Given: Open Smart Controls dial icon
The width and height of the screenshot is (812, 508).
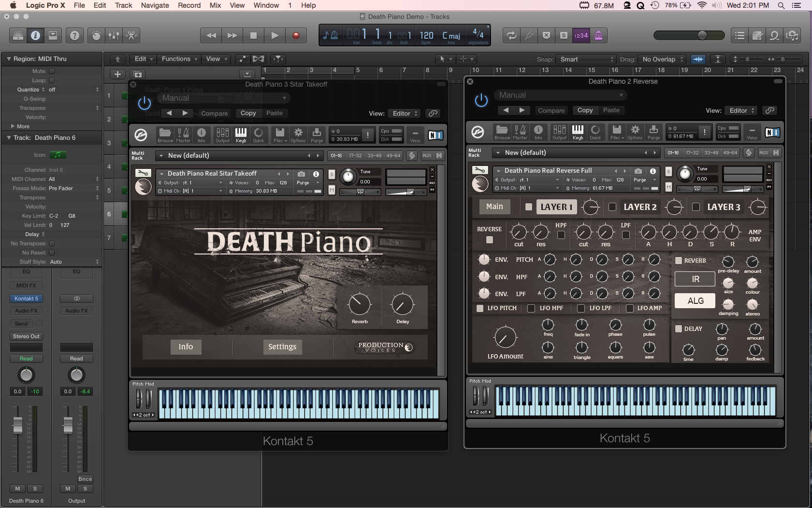Looking at the screenshot, I should pos(96,35).
